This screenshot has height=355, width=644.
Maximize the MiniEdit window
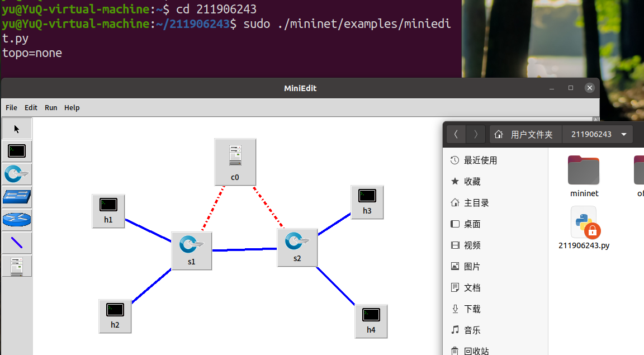(570, 88)
